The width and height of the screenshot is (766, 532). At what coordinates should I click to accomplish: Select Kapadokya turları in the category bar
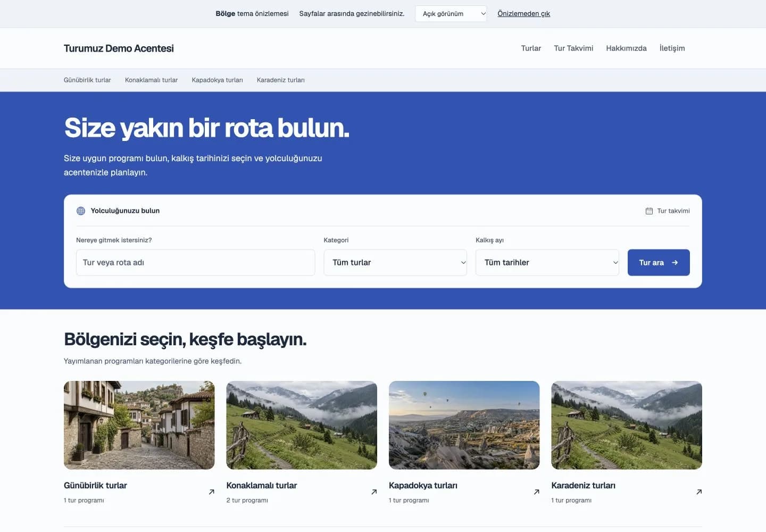[x=217, y=80]
